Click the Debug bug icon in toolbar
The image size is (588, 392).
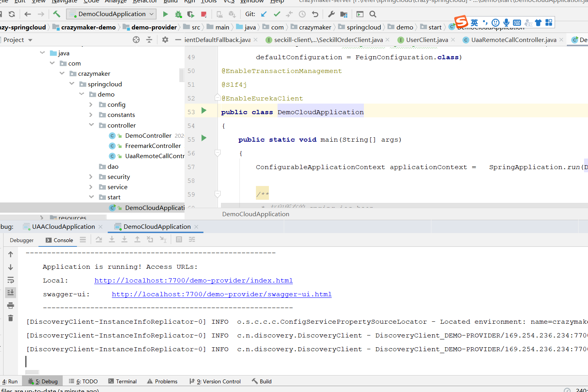(x=178, y=14)
